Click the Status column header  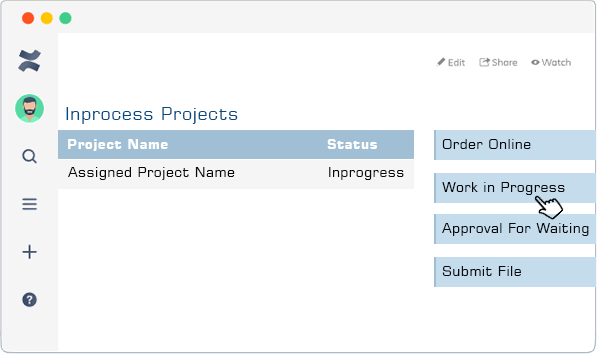click(352, 145)
